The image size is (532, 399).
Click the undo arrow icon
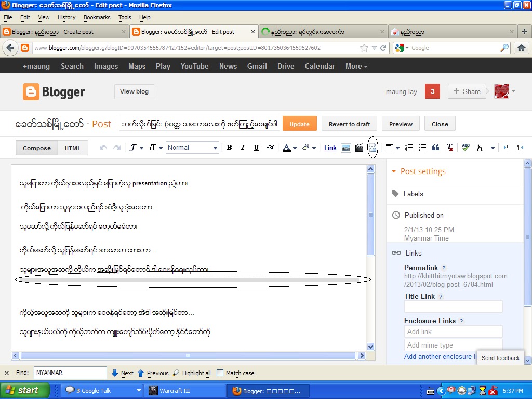click(x=103, y=148)
